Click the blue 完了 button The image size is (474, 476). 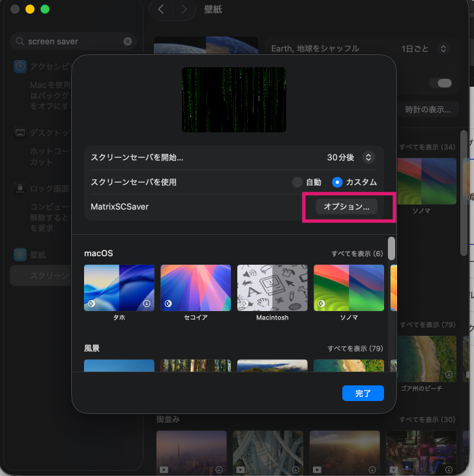point(363,393)
